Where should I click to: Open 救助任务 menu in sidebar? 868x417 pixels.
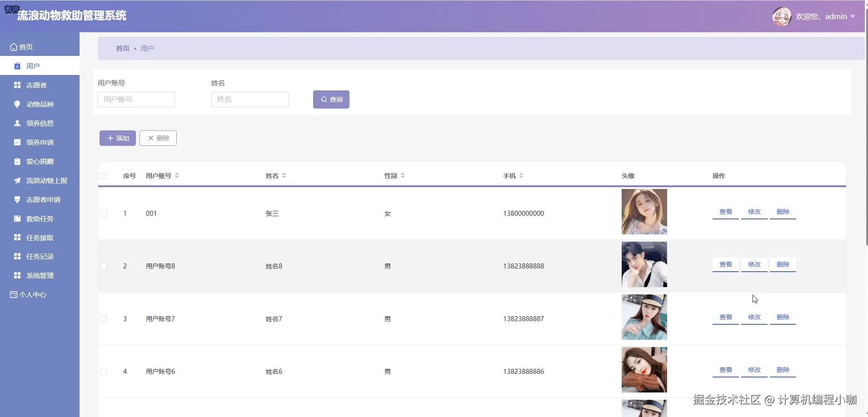click(40, 219)
